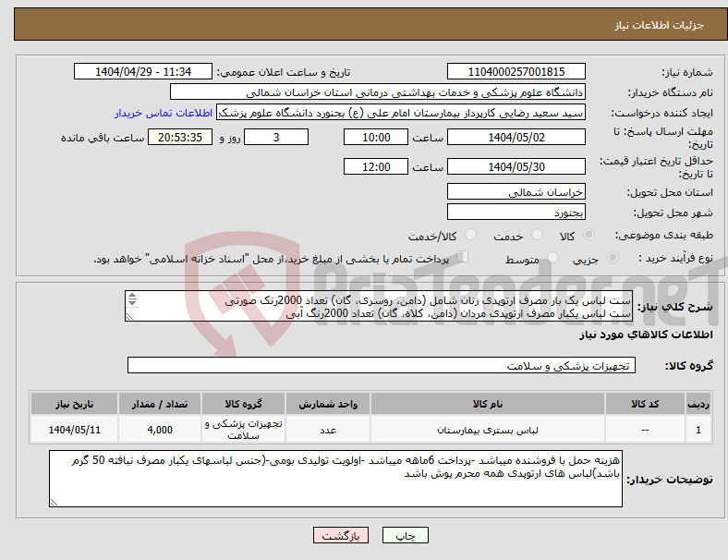This screenshot has width=728, height=560.
Task: Click response deadline date 1404/05/02
Action: coord(516,137)
